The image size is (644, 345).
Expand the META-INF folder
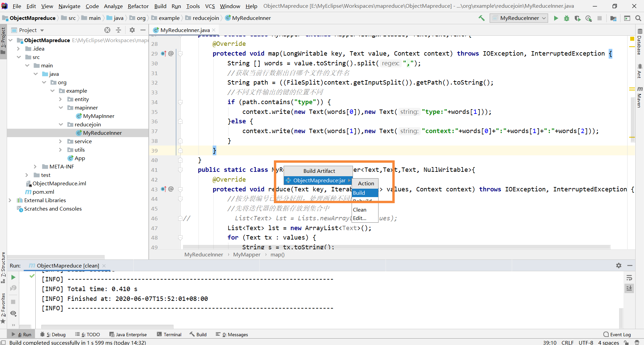(35, 167)
